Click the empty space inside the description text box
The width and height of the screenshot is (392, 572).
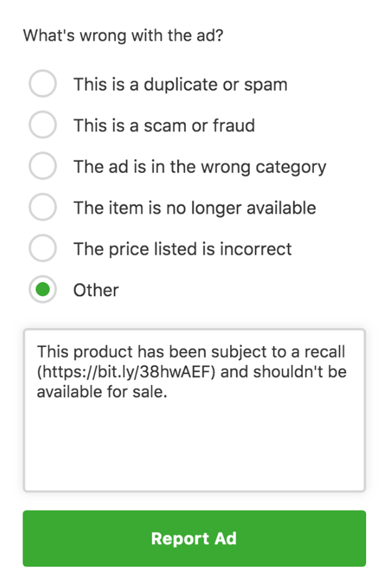(194, 448)
